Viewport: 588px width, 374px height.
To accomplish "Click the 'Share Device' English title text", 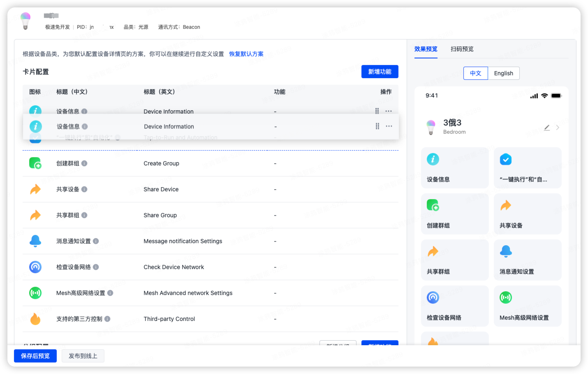I will tap(161, 189).
